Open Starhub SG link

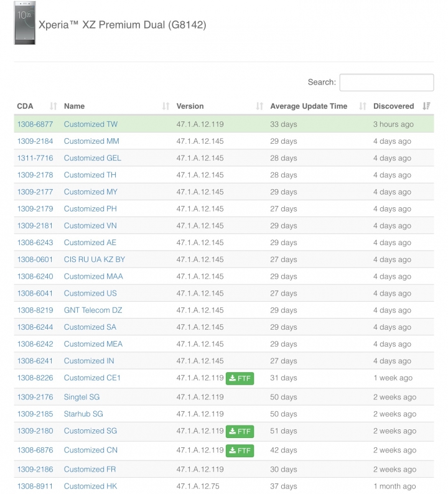pos(83,414)
